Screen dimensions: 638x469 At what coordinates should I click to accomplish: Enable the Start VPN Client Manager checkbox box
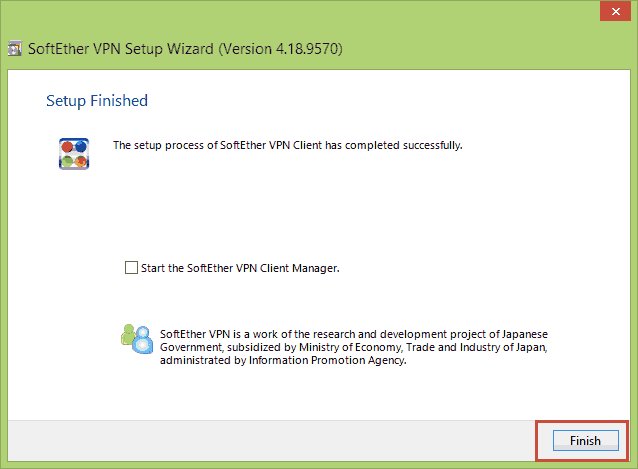(x=131, y=268)
